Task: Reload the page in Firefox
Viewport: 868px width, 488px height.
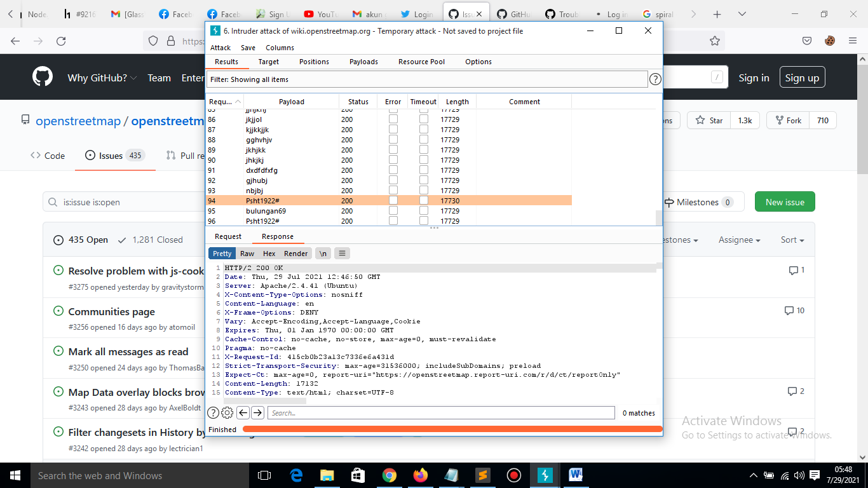Action: click(x=61, y=41)
